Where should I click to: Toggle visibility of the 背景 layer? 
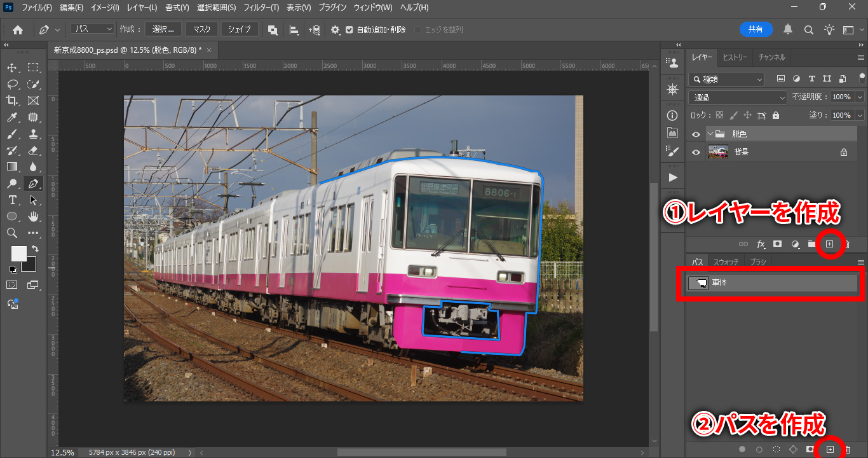pyautogui.click(x=696, y=153)
